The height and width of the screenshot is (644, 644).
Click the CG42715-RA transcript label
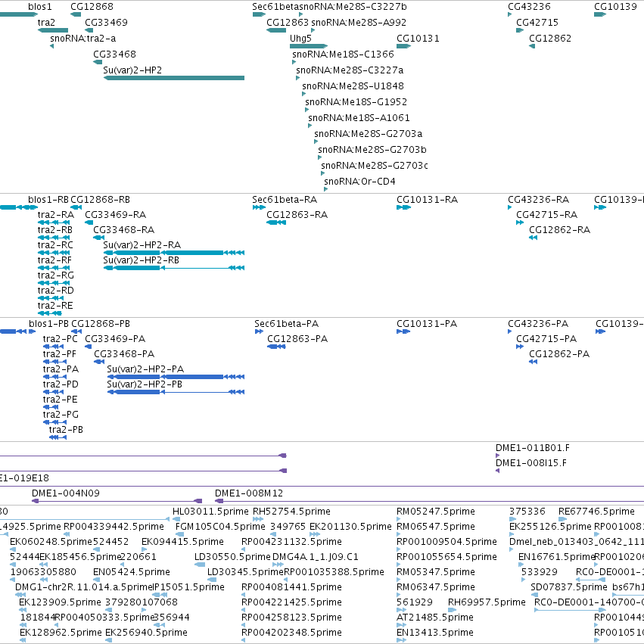[546, 215]
